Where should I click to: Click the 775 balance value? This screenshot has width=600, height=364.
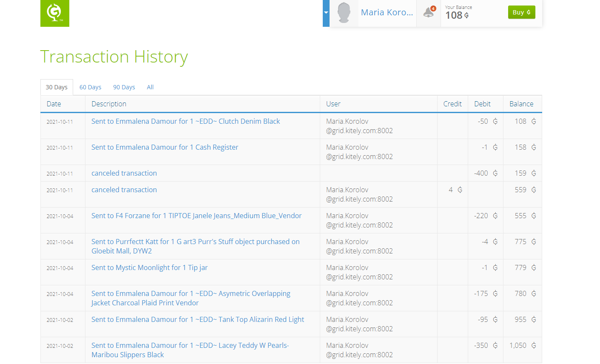pos(525,242)
